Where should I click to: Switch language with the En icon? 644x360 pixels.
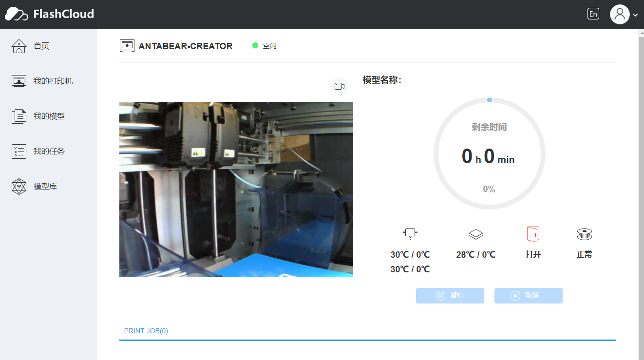(x=593, y=14)
